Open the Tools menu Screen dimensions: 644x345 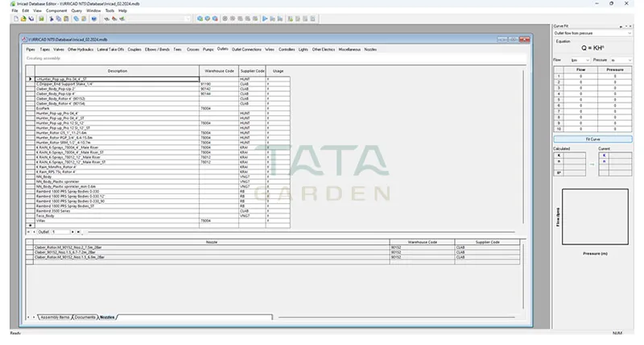click(109, 10)
